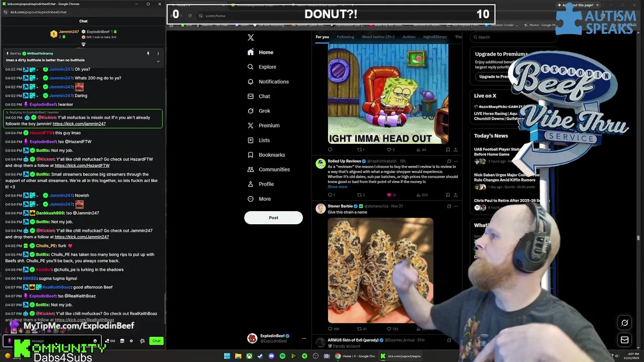
Task: Open ExplodinBeef account menu dots
Action: (303, 338)
